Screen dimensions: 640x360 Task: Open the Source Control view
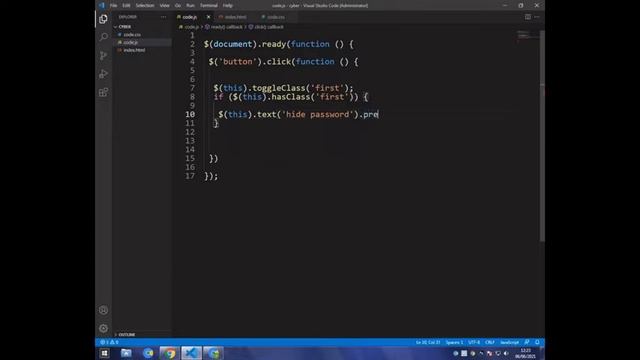tap(103, 56)
